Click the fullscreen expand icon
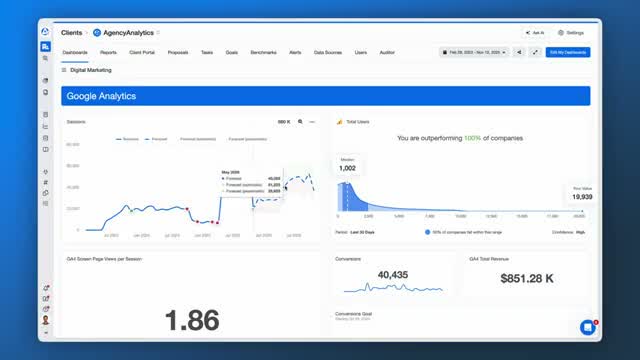 pyautogui.click(x=535, y=52)
